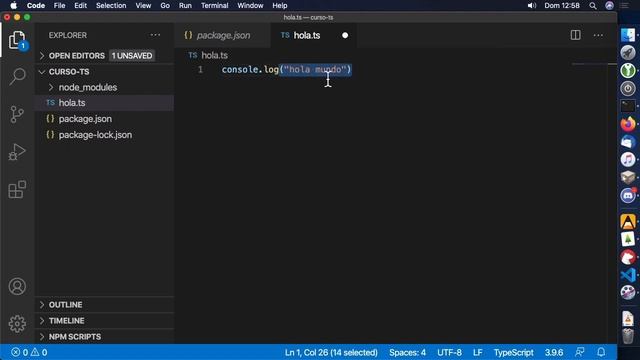Click the clock Dom 12:58
Viewport: 640px width, 360px height.
[562, 6]
